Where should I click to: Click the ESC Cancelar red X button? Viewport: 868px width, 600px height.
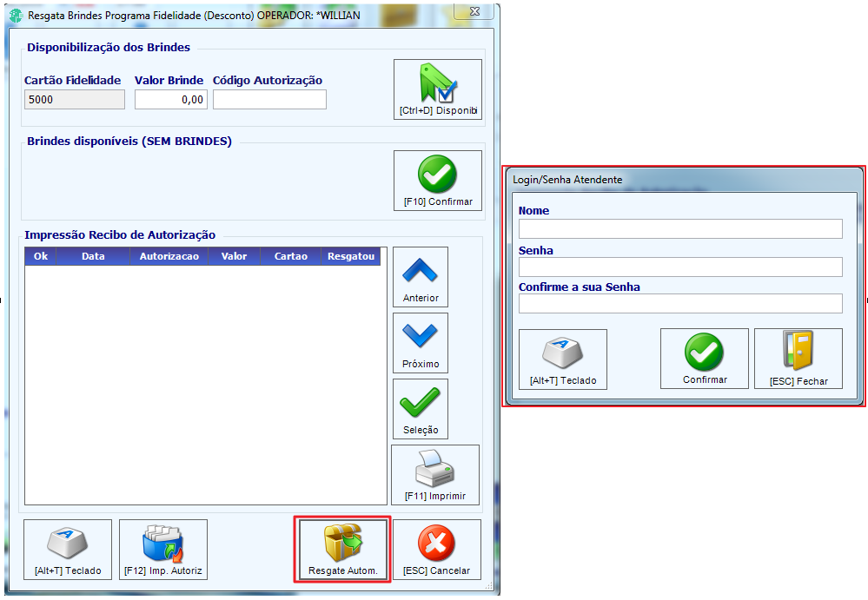click(437, 550)
